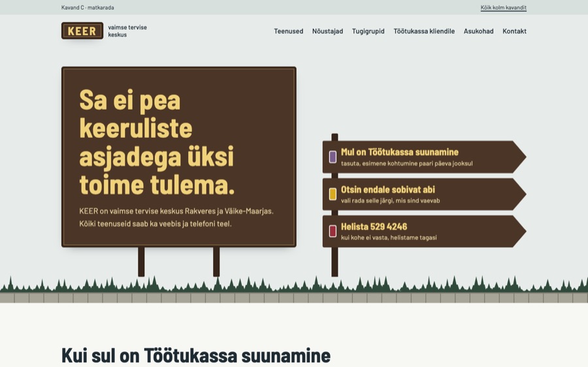Image resolution: width=588 pixels, height=367 pixels.
Task: Open the Teenused menu item
Action: point(288,31)
